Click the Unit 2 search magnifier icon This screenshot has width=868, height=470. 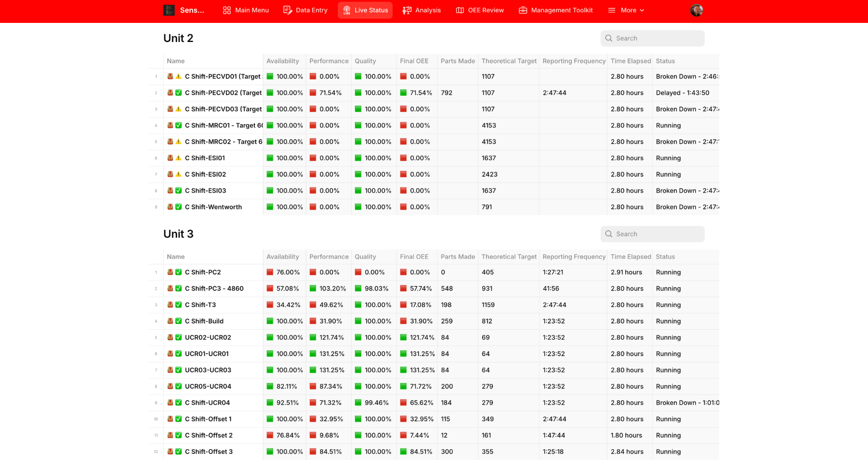click(x=609, y=38)
